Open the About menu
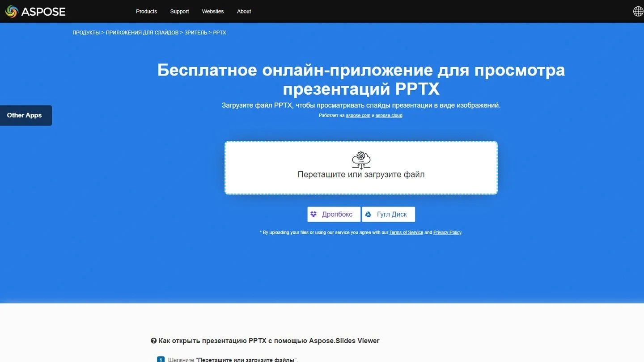 pyautogui.click(x=244, y=11)
